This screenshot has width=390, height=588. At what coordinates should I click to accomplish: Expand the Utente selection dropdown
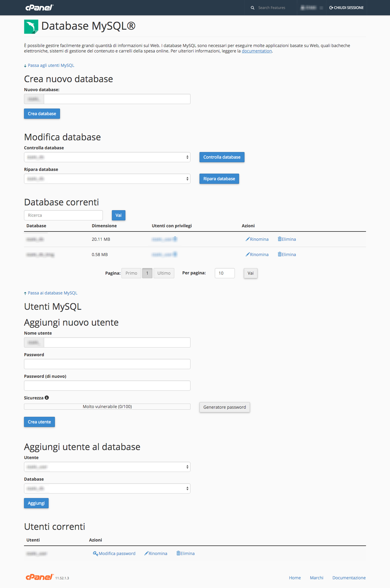107,467
